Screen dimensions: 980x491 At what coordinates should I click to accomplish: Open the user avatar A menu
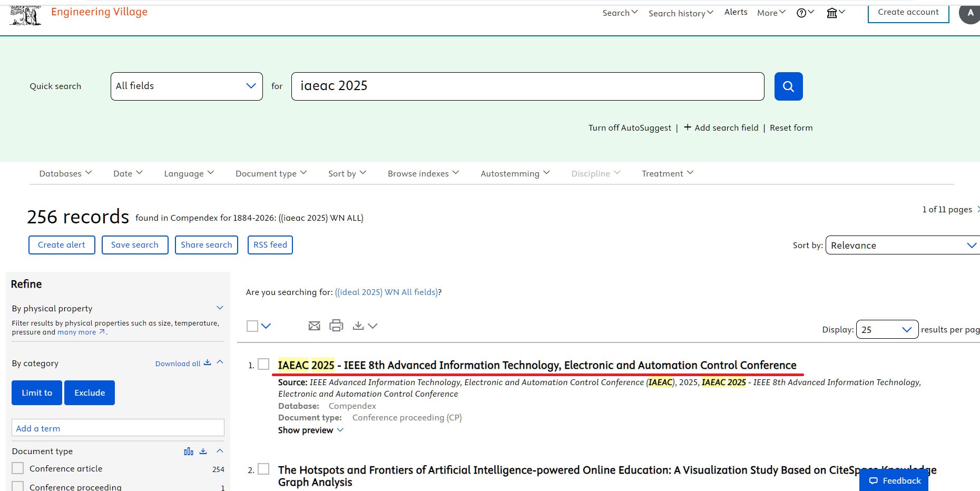pos(970,13)
